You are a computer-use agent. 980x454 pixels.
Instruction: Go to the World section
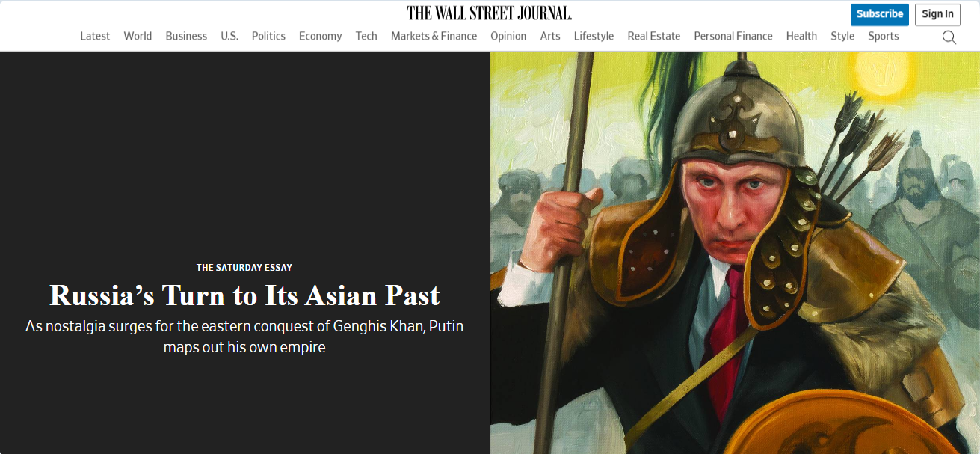(138, 36)
